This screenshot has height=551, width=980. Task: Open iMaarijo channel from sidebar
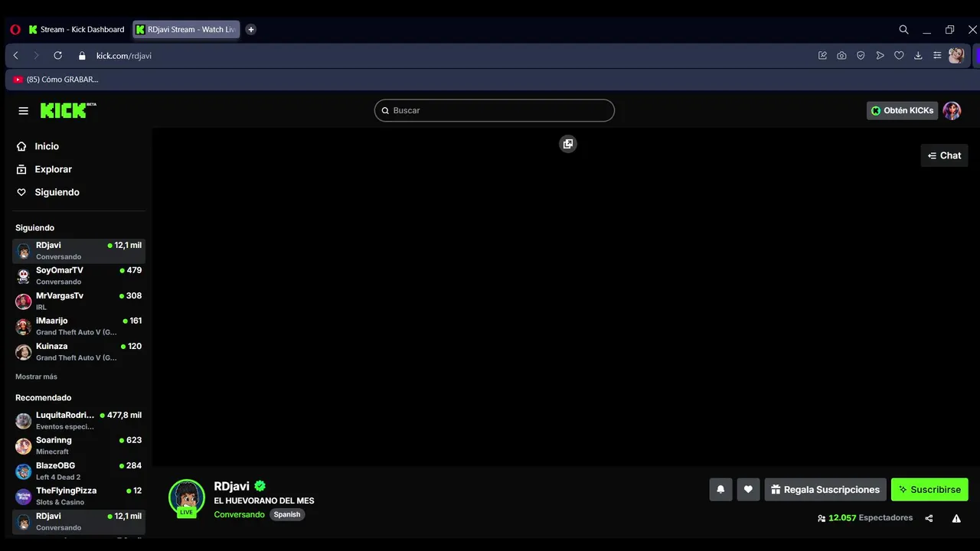[79, 326]
